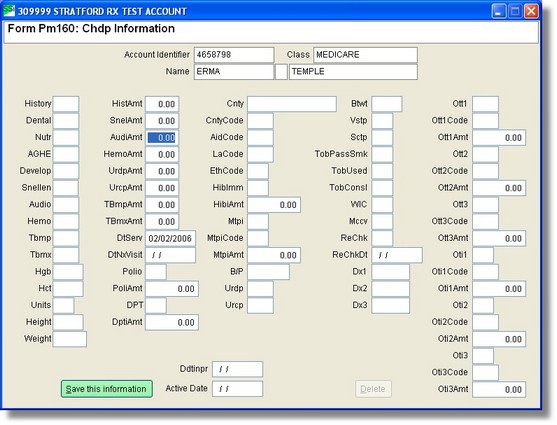Screen dimensions: 557x425
Task: Click the Nutr input box
Action: click(66, 137)
